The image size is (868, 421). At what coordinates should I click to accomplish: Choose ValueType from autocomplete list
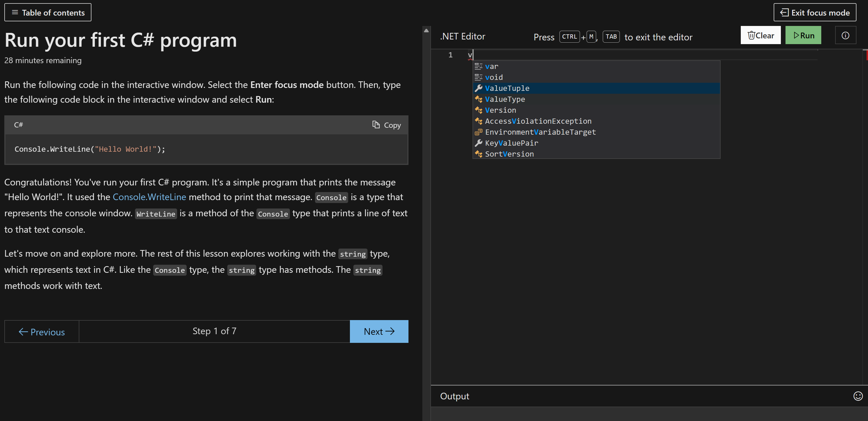pyautogui.click(x=597, y=99)
